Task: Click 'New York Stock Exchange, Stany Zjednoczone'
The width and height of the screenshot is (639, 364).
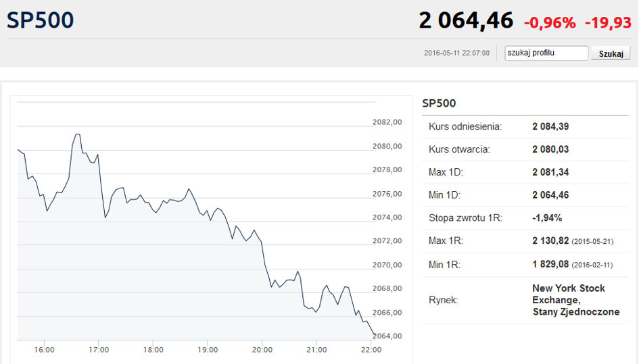Action: pyautogui.click(x=576, y=300)
